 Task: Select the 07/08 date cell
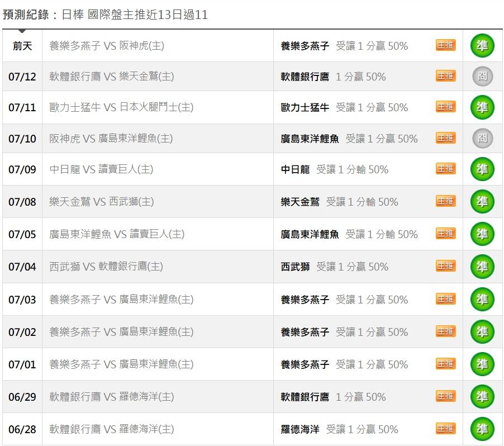coord(22,202)
